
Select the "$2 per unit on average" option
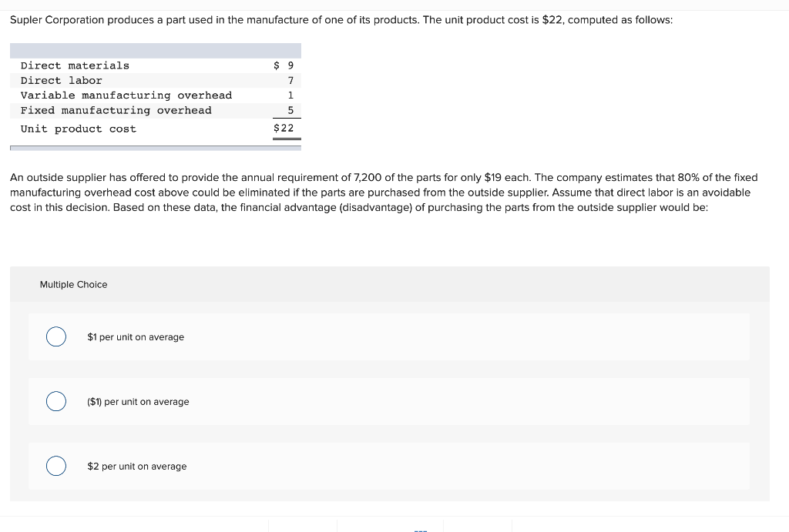tap(55, 466)
